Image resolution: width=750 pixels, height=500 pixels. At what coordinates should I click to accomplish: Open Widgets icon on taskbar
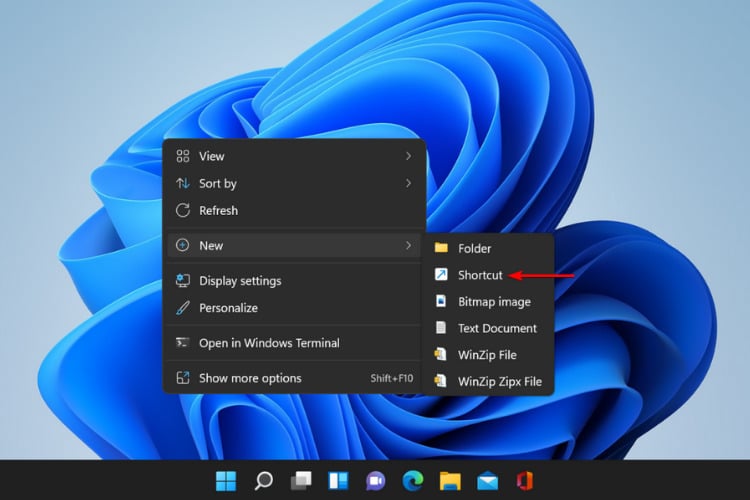point(338,481)
